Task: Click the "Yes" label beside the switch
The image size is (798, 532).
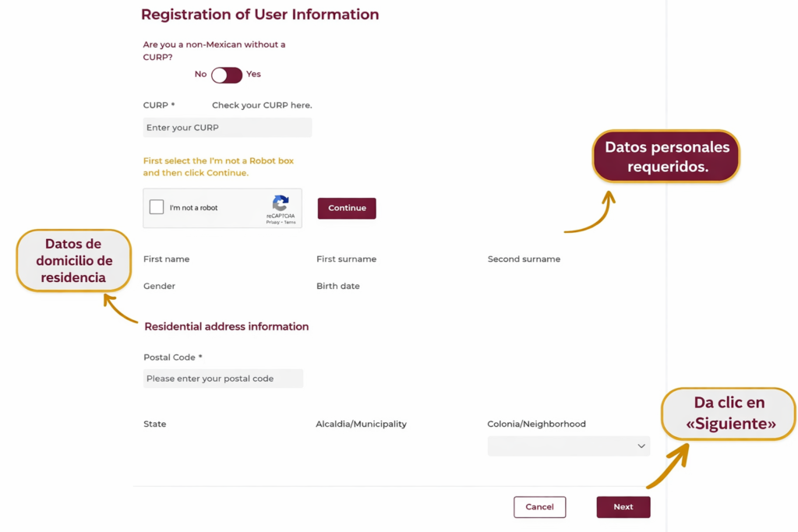Action: click(253, 75)
